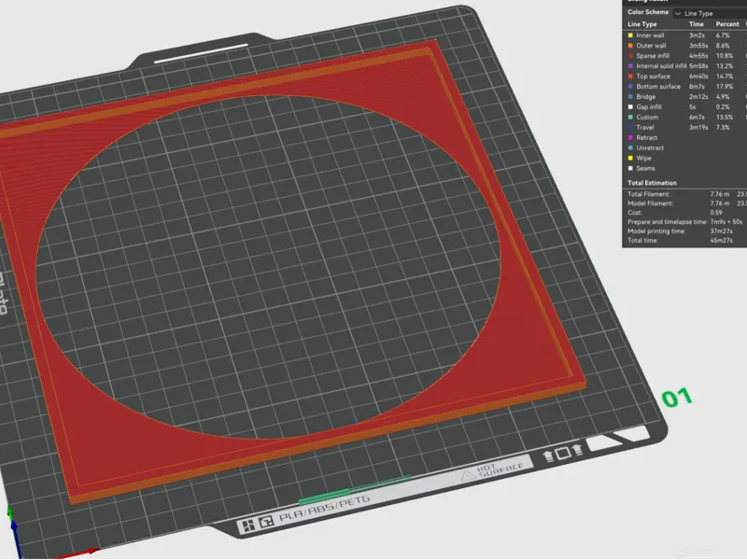The width and height of the screenshot is (747, 560).
Task: Show Wipe moves in the preview
Action: [630, 158]
